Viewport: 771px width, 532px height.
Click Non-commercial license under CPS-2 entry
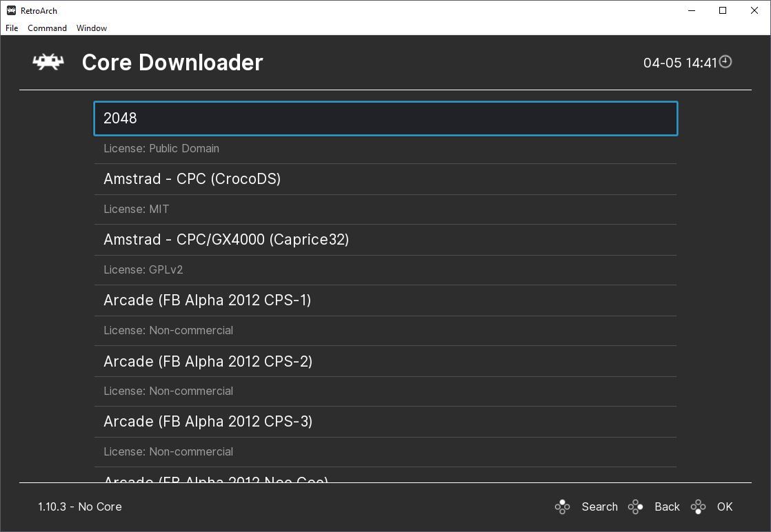[x=168, y=391]
